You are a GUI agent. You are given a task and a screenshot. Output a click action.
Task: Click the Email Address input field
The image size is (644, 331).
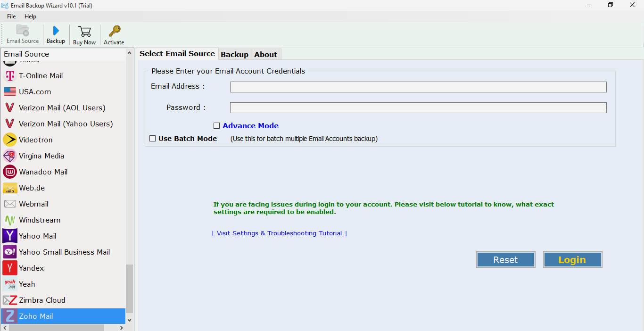(x=418, y=87)
